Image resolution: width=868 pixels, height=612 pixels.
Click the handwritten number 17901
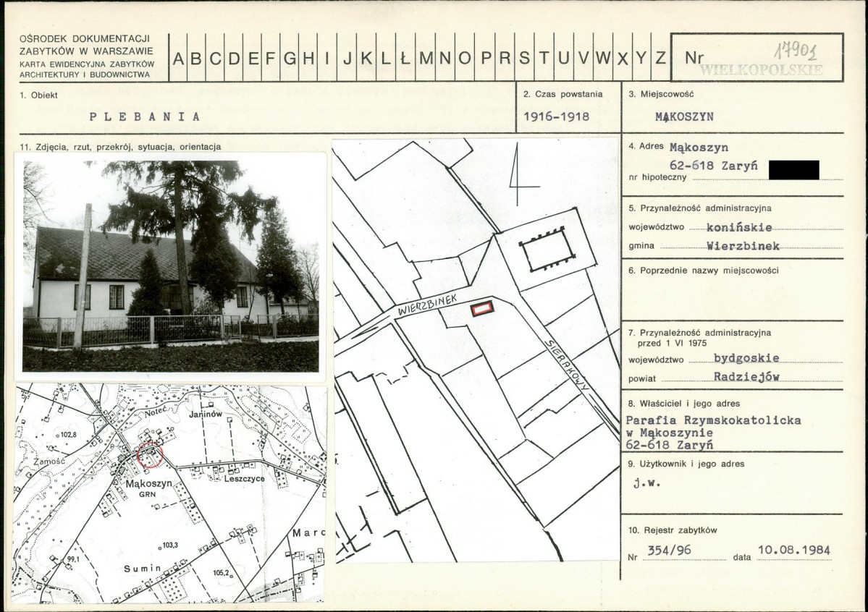[796, 51]
